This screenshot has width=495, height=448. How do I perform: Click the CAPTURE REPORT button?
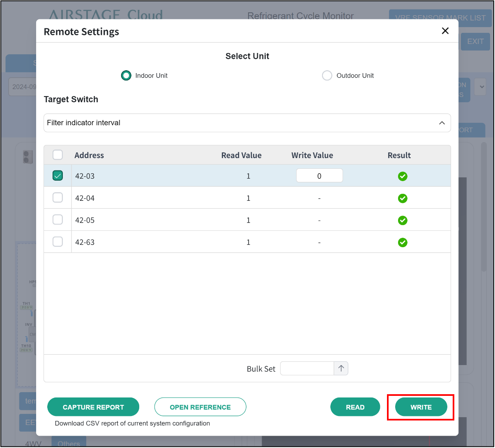[93, 407]
